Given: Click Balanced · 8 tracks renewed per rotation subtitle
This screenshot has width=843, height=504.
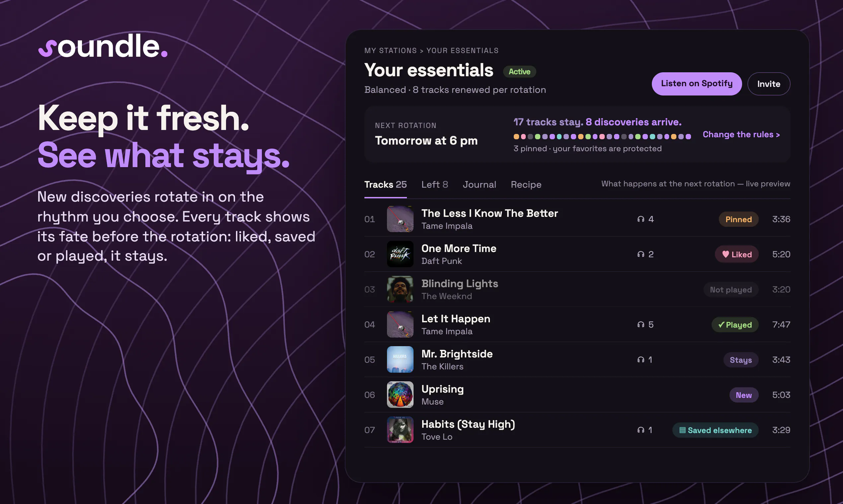Looking at the screenshot, I should pos(455,90).
